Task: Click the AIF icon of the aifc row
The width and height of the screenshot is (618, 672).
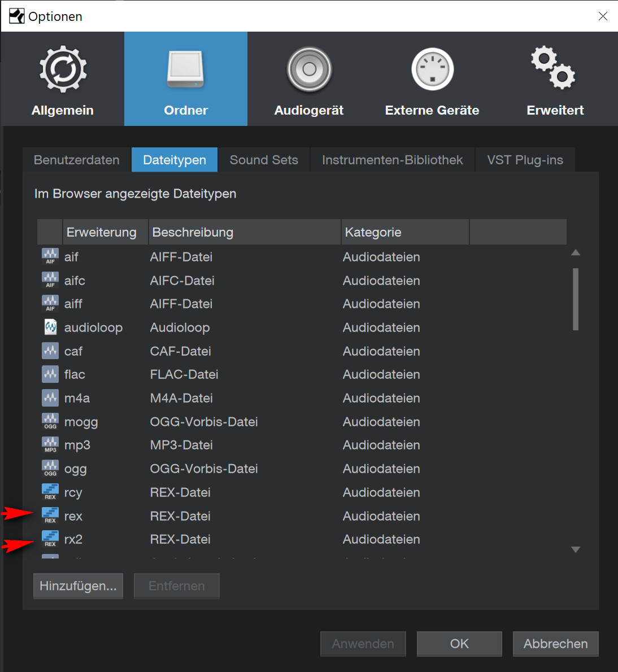Action: pyautogui.click(x=50, y=280)
